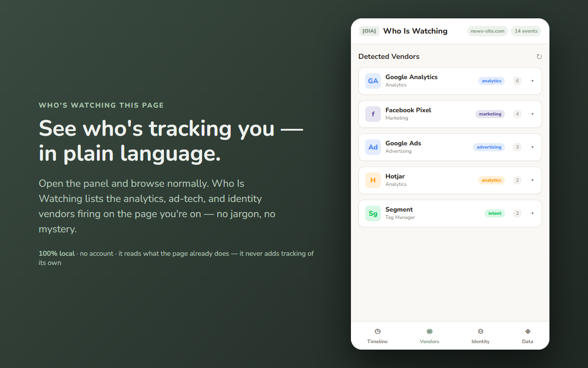Click the '100% local' bold text
Viewport: 588px width, 368px height.
[57, 253]
